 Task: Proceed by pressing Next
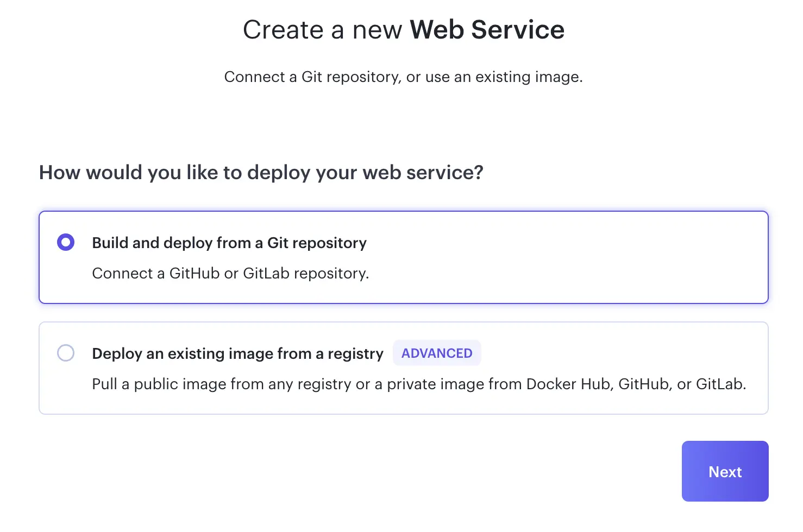725,471
